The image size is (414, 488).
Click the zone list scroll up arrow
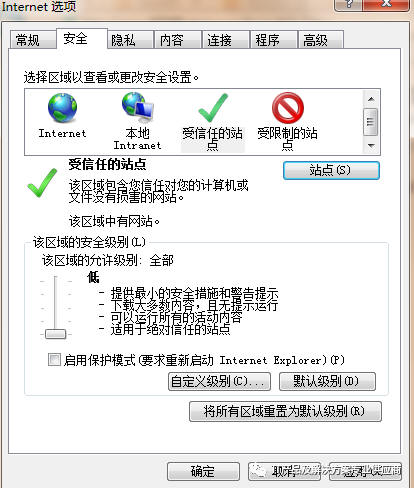click(x=371, y=99)
